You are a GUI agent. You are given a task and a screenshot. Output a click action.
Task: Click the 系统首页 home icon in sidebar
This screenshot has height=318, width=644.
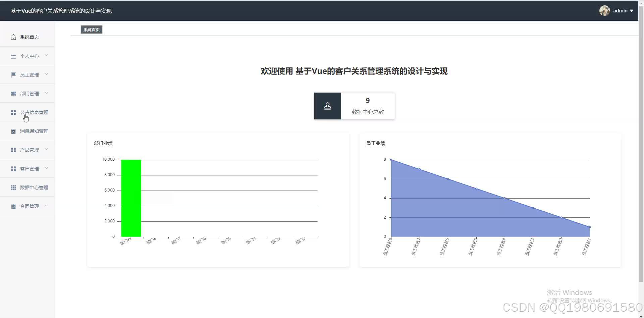click(13, 37)
